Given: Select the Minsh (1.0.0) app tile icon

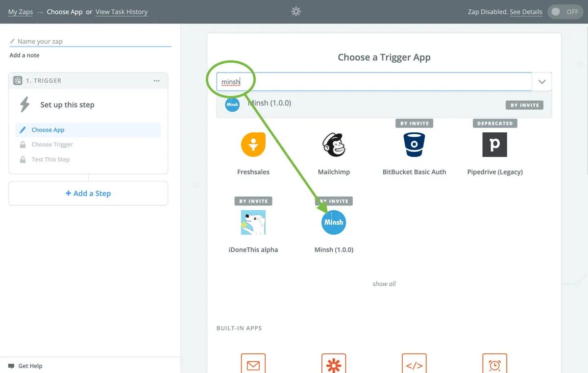Looking at the screenshot, I should pyautogui.click(x=334, y=223).
